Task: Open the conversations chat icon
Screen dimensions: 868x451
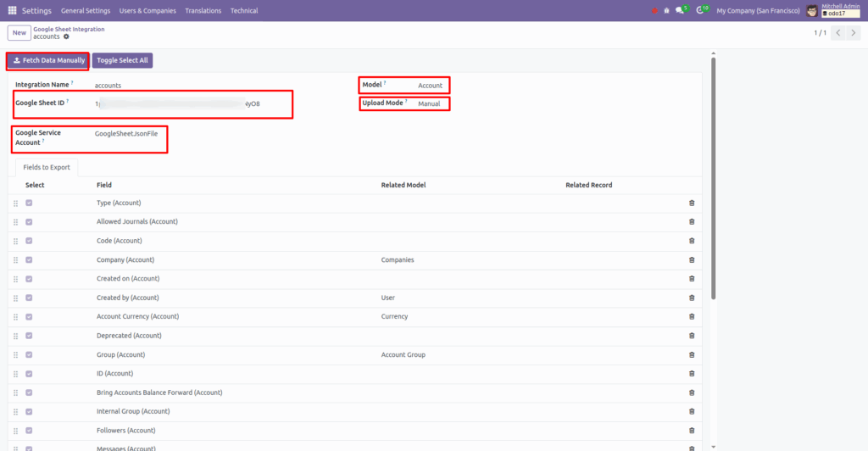Action: 681,10
